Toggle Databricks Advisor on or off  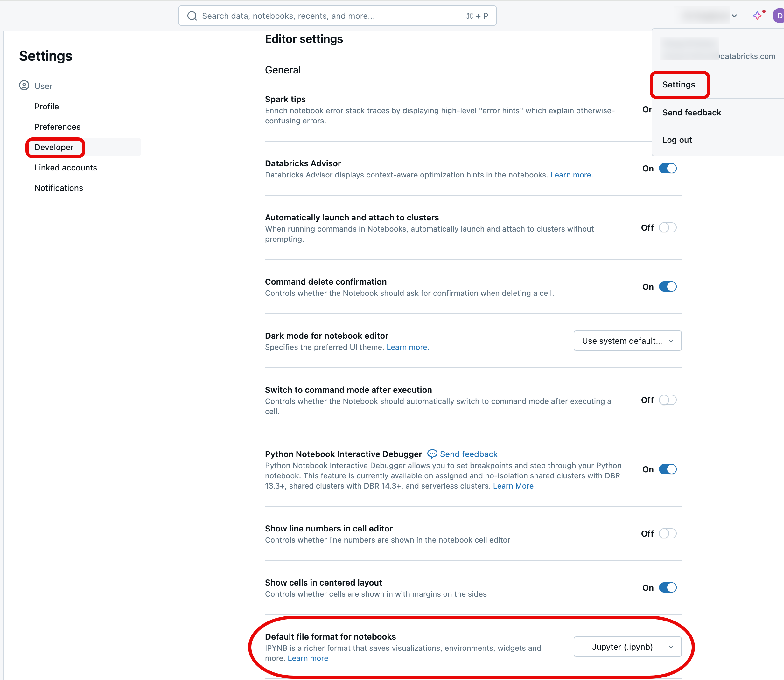coord(668,168)
